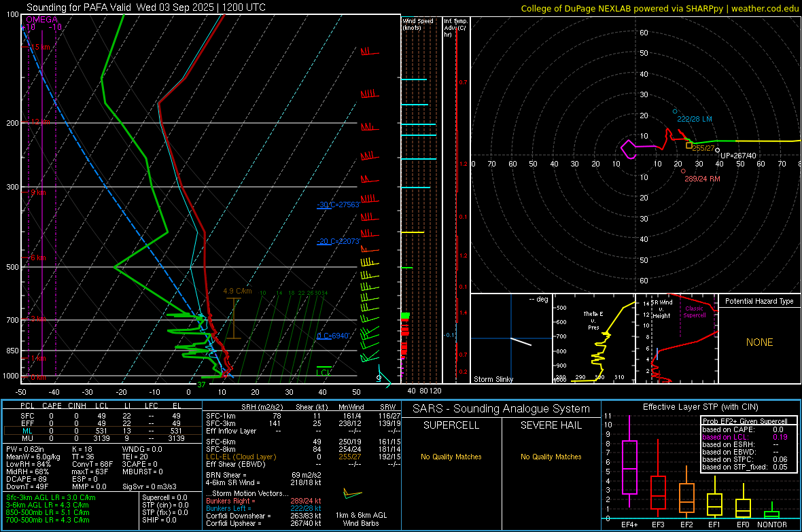Click the Theta-E v. Pres inset title
The image size is (802, 532).
(593, 321)
